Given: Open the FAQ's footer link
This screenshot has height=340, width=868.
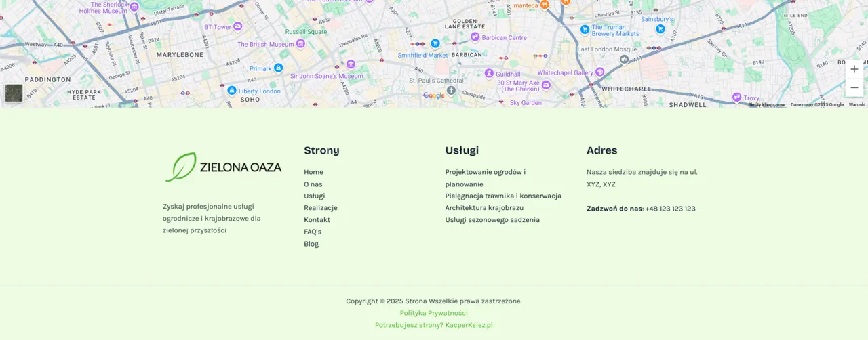Looking at the screenshot, I should (313, 232).
